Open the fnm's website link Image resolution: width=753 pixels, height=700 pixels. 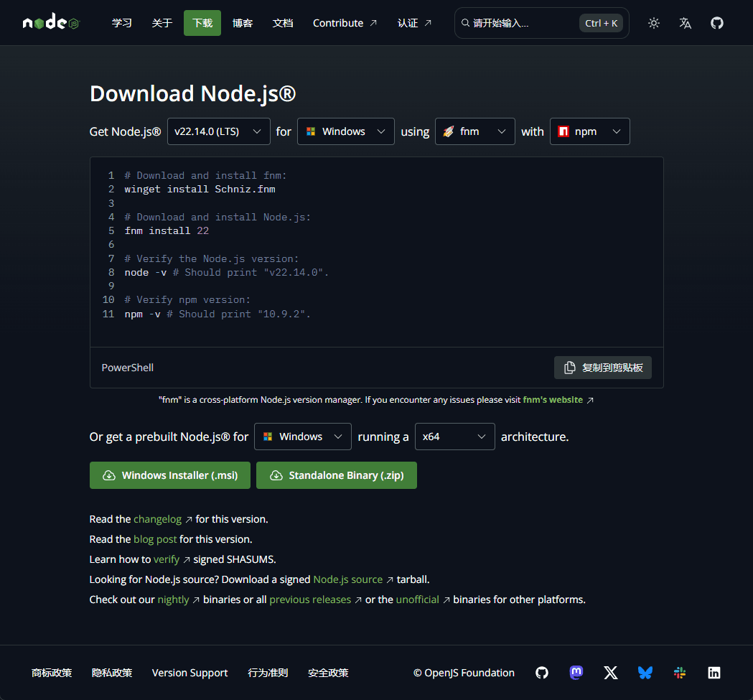tap(553, 400)
